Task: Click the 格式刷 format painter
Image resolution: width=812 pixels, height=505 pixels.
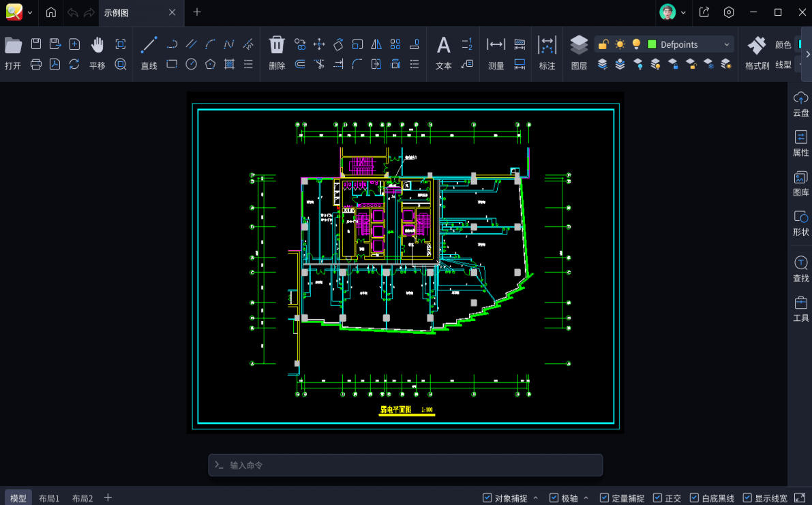Action: click(x=756, y=45)
